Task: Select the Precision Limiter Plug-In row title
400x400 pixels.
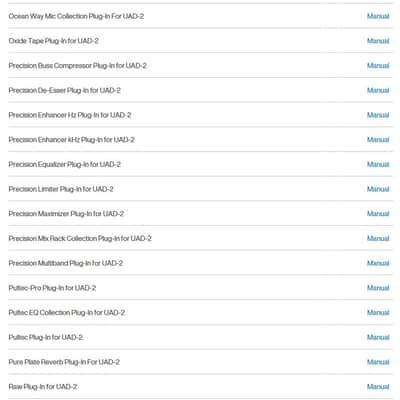Action: coord(61,189)
